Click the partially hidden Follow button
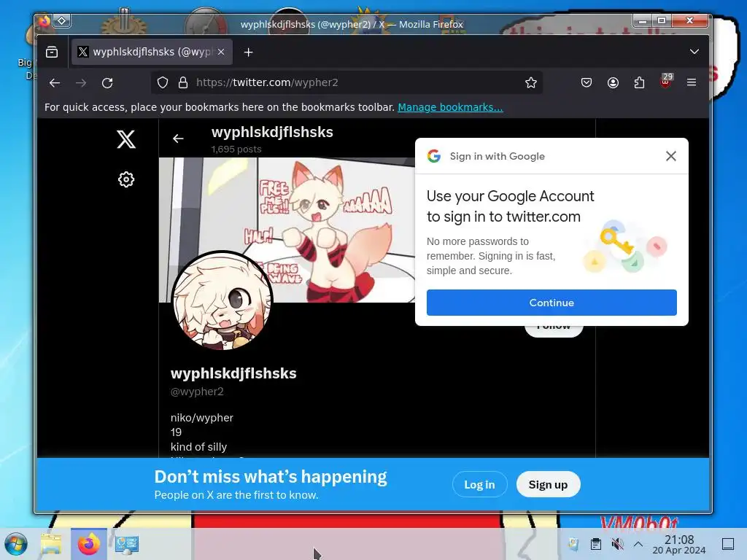 pyautogui.click(x=554, y=332)
